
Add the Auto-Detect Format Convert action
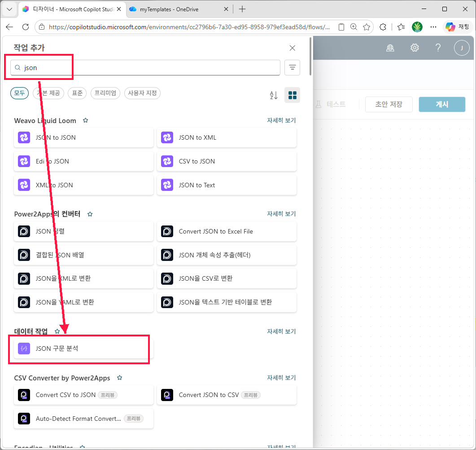click(83, 419)
